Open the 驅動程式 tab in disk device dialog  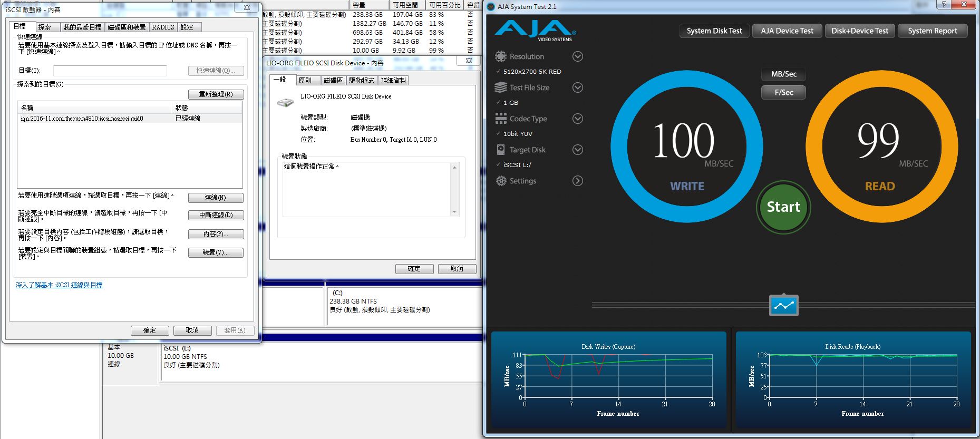(x=362, y=80)
